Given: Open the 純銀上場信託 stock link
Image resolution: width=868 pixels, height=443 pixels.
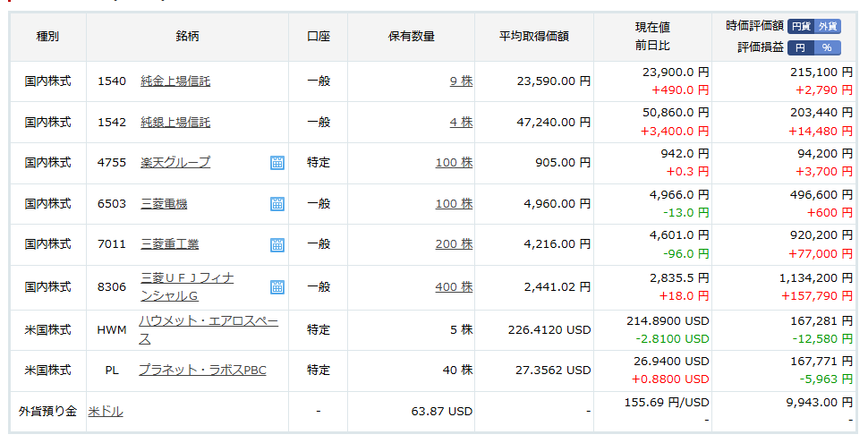Looking at the screenshot, I should coord(175,123).
